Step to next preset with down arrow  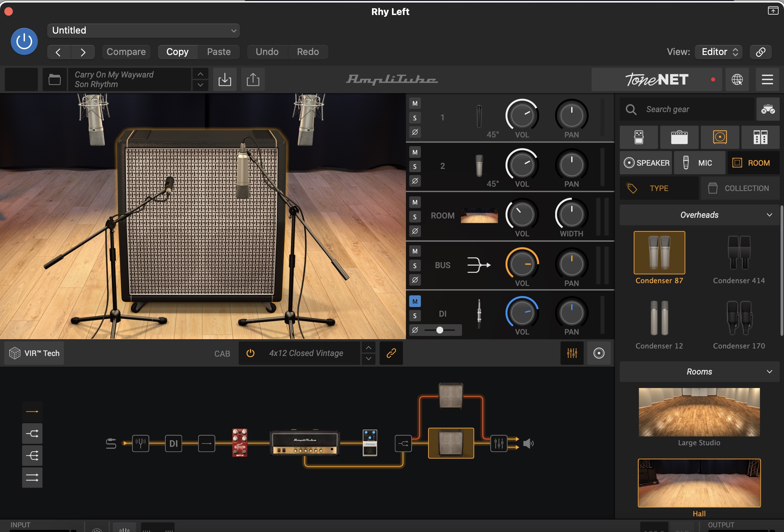coord(200,85)
